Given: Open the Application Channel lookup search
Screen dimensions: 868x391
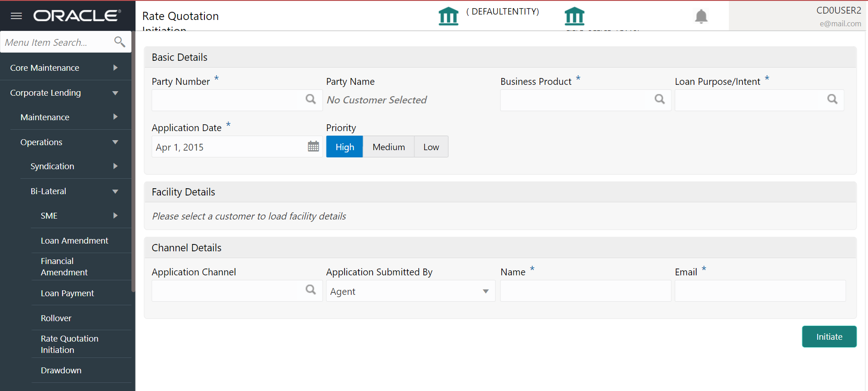Looking at the screenshot, I should (x=310, y=290).
